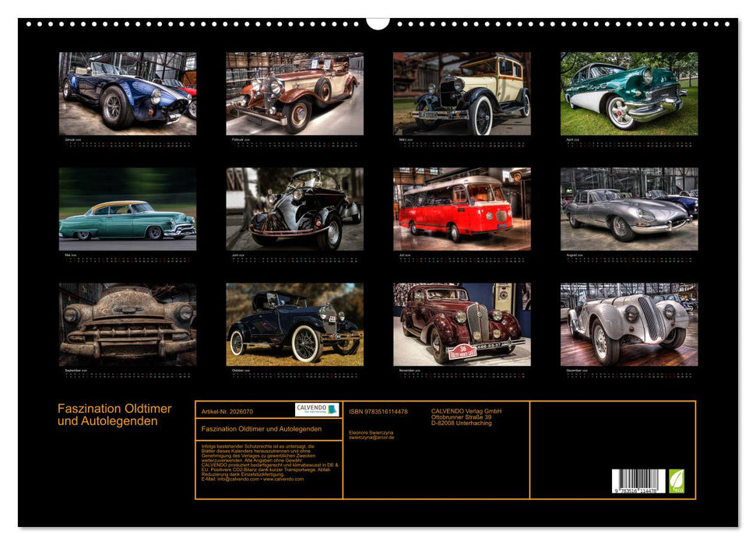Select the Artikel-Nr. 2026070 label
Image resolution: width=756 pixels, height=545 pixels.
coord(227,409)
